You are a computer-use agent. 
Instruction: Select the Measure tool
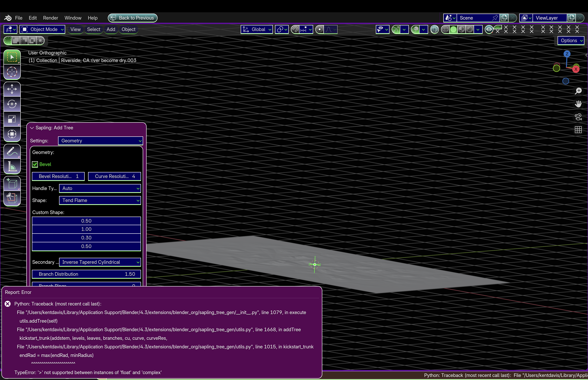pos(12,166)
